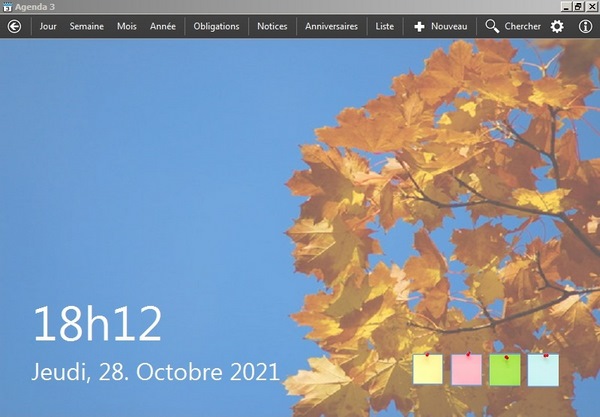Open the Liste view
The width and height of the screenshot is (600, 417).
(x=385, y=26)
